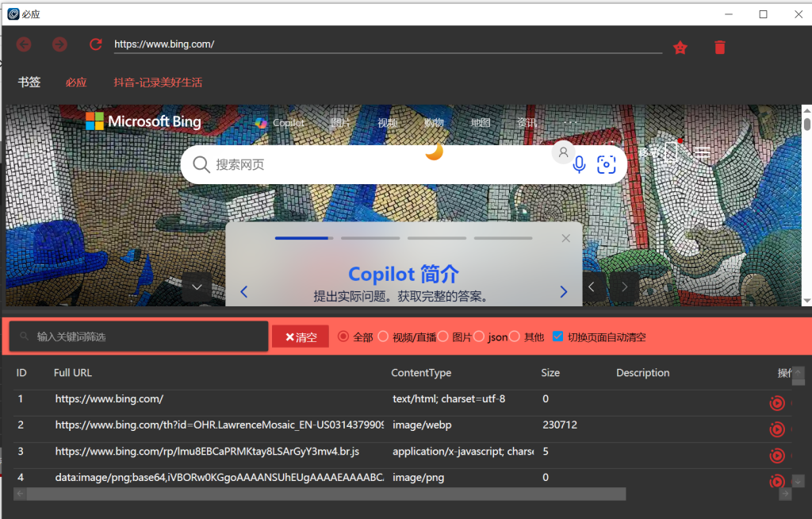Open the Bing nav more (···) menu
Viewport: 812px width, 519px height.
coord(570,123)
